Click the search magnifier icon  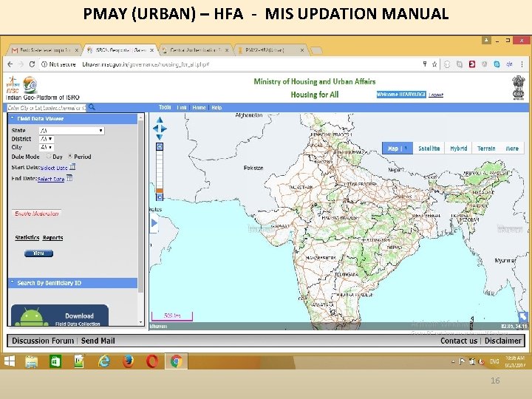[x=92, y=108]
